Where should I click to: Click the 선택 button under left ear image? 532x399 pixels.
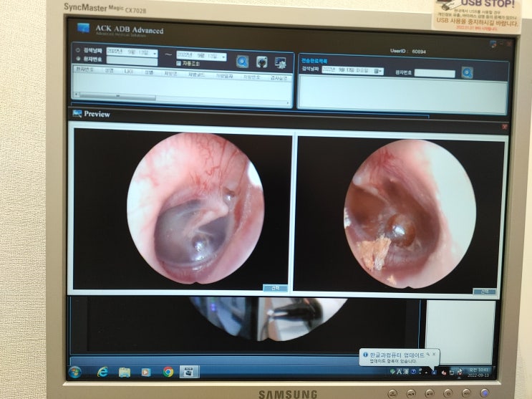click(275, 288)
